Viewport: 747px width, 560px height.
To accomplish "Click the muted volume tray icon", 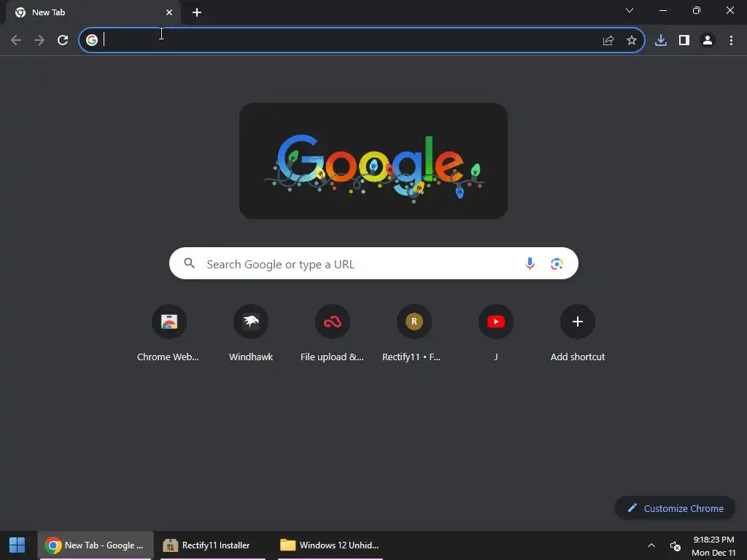I will tap(675, 545).
